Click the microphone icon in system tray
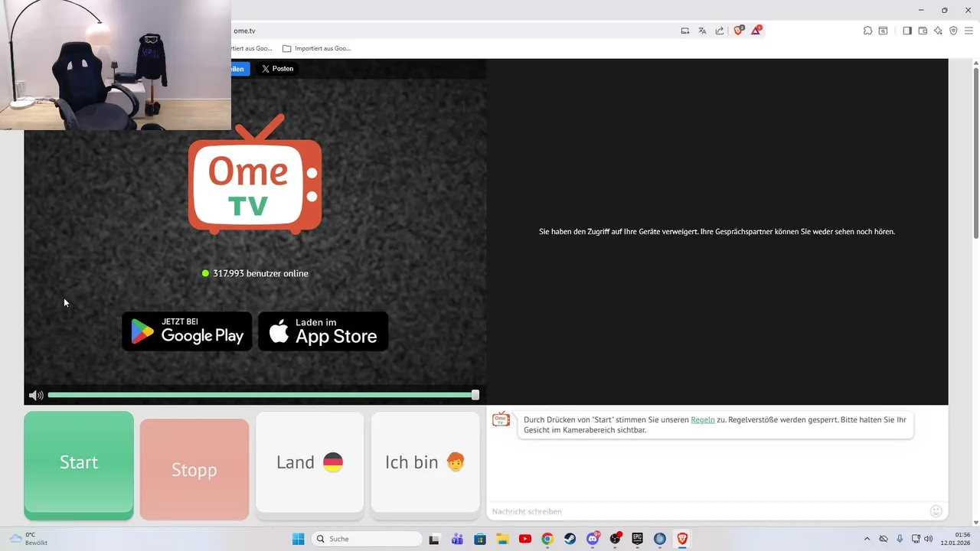The width and height of the screenshot is (980, 551). coord(900,539)
